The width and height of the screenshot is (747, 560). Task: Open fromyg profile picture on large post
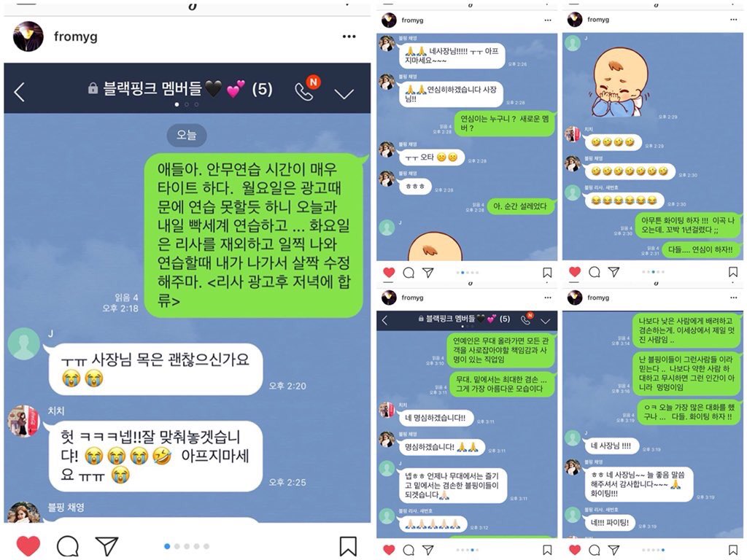point(28,36)
